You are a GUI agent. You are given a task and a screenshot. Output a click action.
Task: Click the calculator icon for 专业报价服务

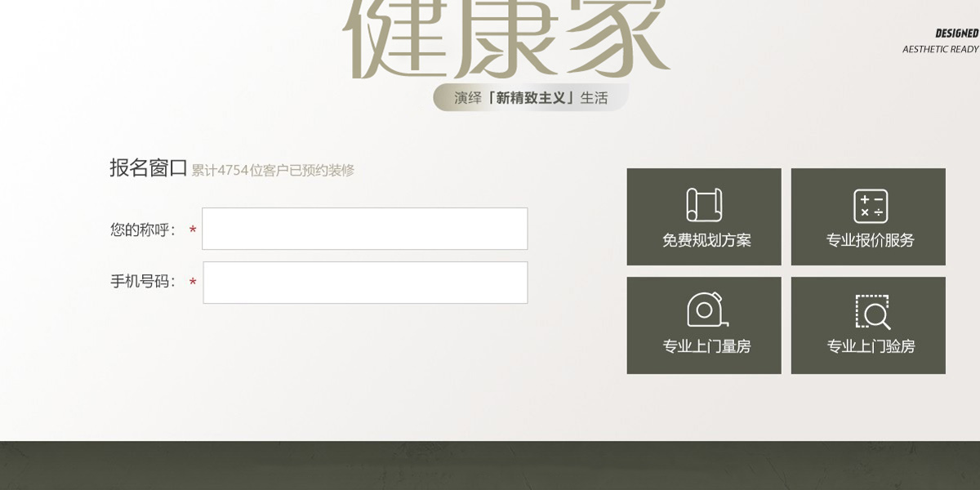(x=870, y=206)
